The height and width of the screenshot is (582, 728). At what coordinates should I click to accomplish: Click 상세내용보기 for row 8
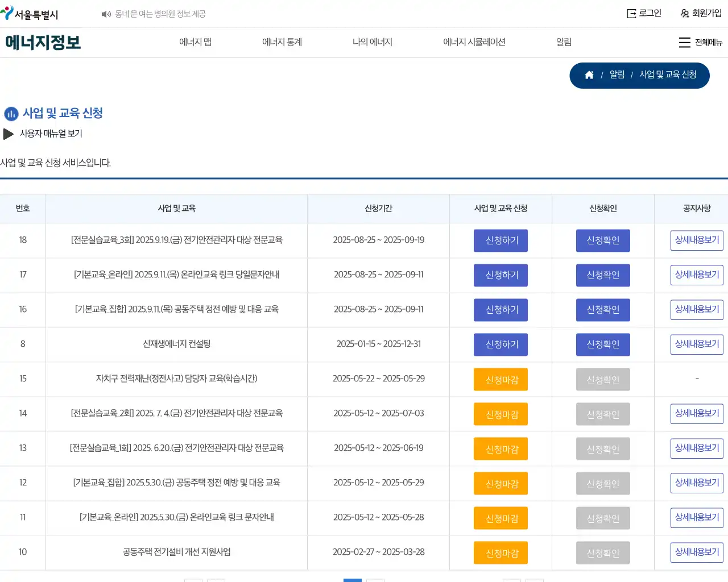click(x=697, y=344)
